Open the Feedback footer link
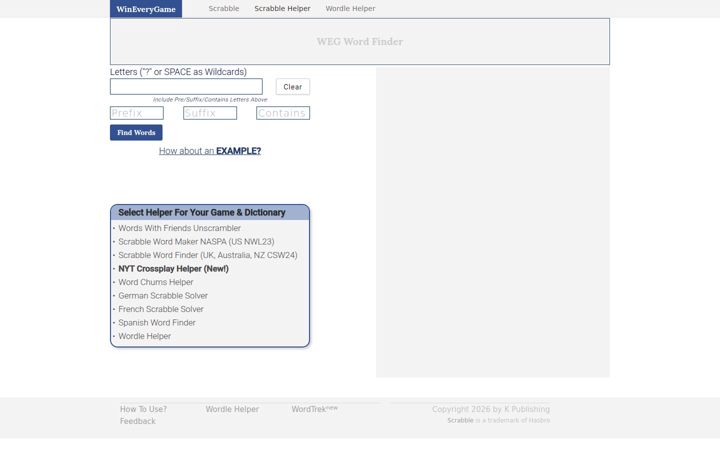 (x=138, y=421)
